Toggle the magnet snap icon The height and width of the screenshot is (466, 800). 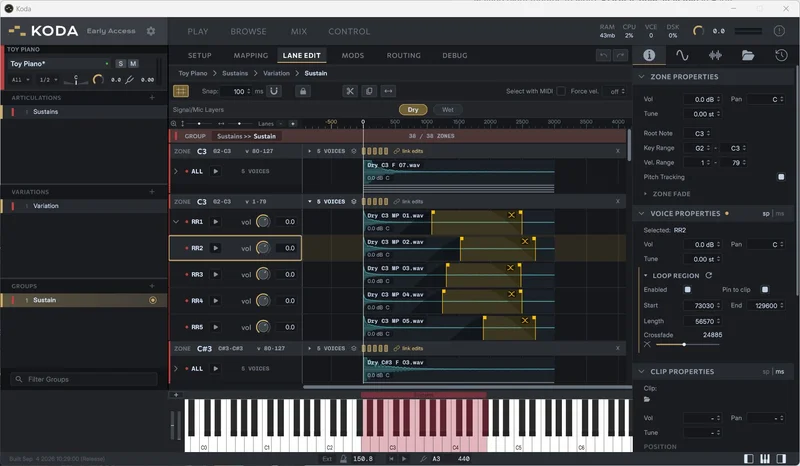[x=274, y=91]
